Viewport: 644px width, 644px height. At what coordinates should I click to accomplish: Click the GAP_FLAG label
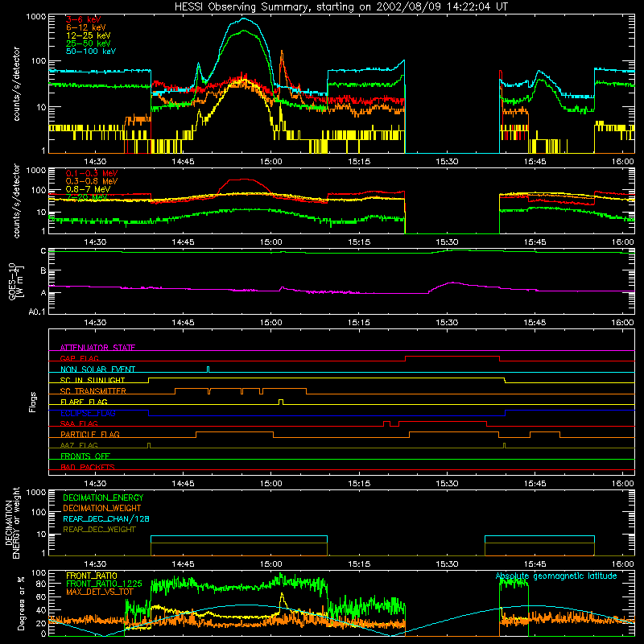[x=79, y=358]
